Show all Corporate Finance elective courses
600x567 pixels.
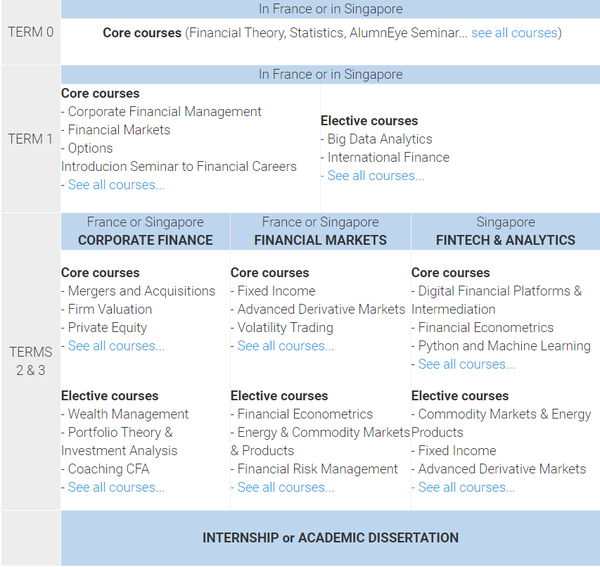coord(116,488)
